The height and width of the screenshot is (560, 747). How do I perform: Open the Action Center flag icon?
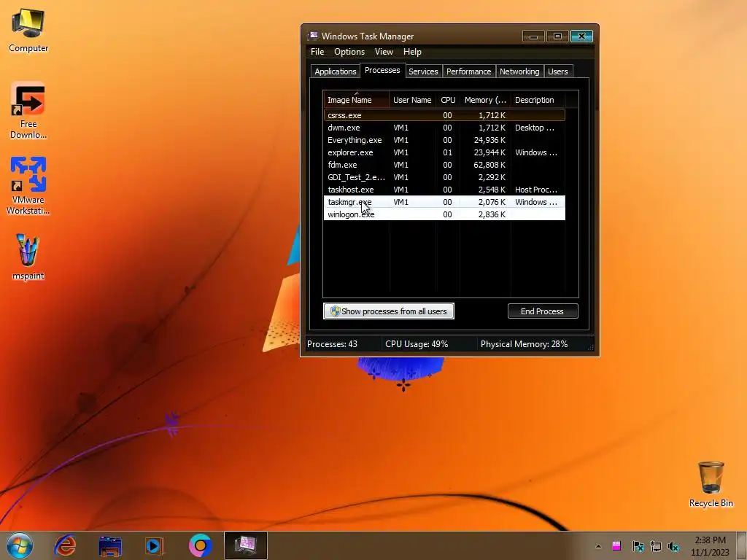click(x=638, y=546)
